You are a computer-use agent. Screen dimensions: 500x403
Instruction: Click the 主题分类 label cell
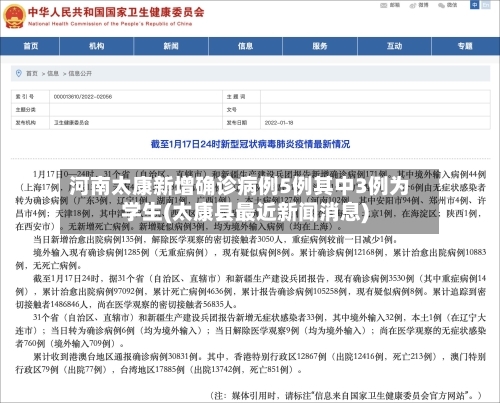(x=30, y=110)
